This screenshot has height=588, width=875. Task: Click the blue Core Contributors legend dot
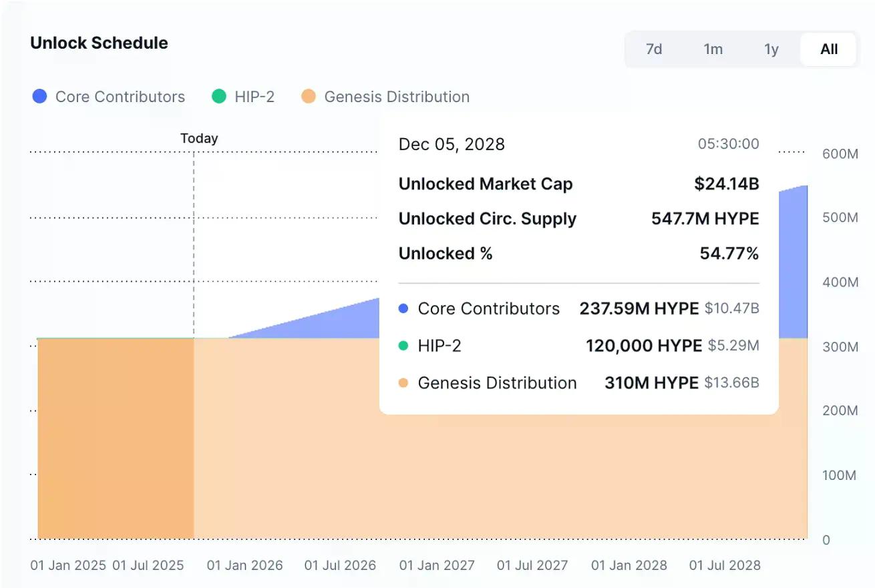click(x=40, y=97)
